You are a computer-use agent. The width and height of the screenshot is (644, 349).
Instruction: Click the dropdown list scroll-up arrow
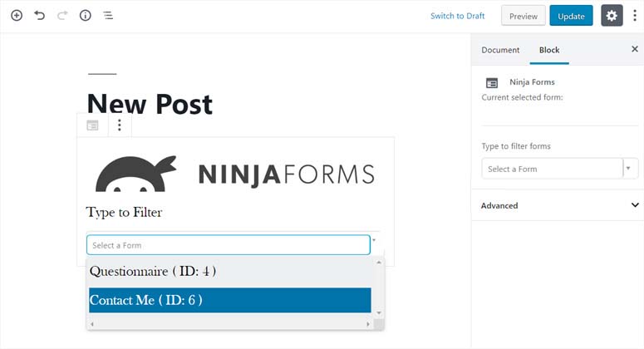point(379,262)
